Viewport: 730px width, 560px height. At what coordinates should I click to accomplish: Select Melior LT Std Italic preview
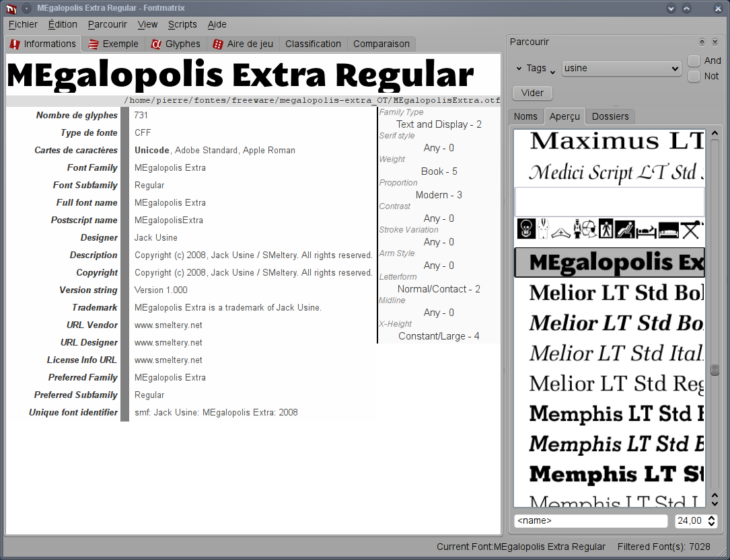pos(610,353)
